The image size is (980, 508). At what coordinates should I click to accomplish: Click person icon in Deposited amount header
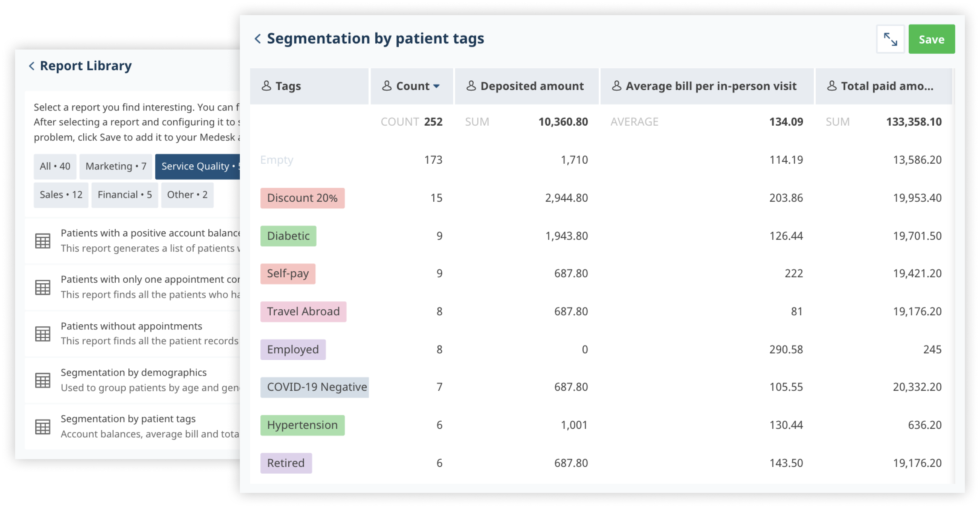point(471,86)
